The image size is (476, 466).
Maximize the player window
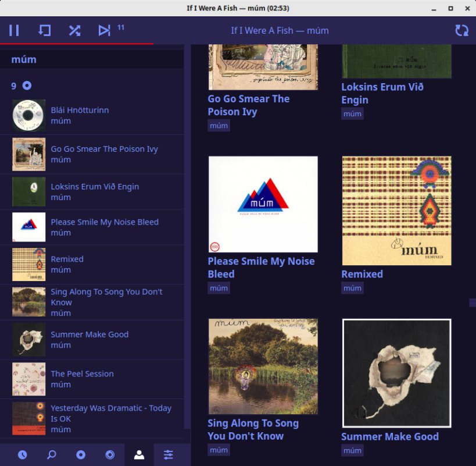(x=451, y=9)
